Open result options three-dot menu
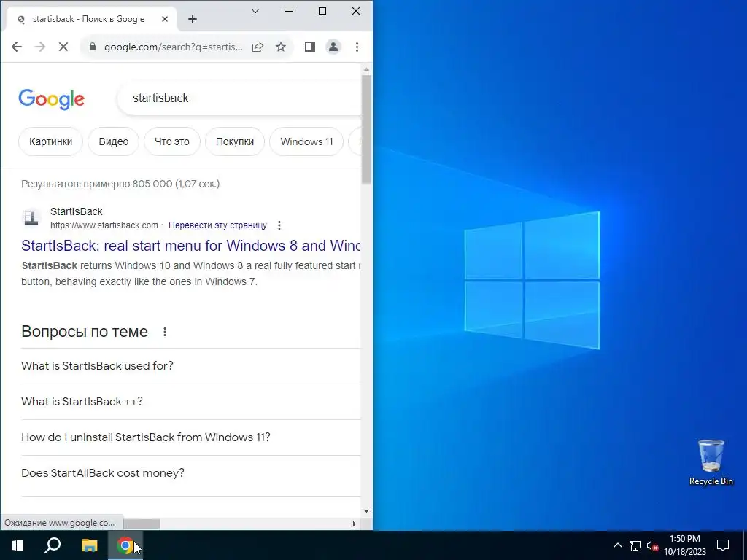The width and height of the screenshot is (747, 560). (x=279, y=225)
